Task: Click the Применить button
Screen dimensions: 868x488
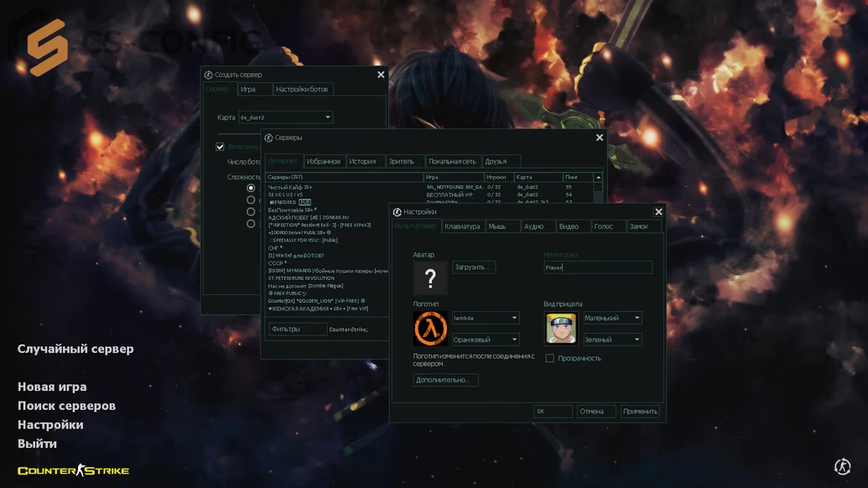Action: [x=640, y=412]
